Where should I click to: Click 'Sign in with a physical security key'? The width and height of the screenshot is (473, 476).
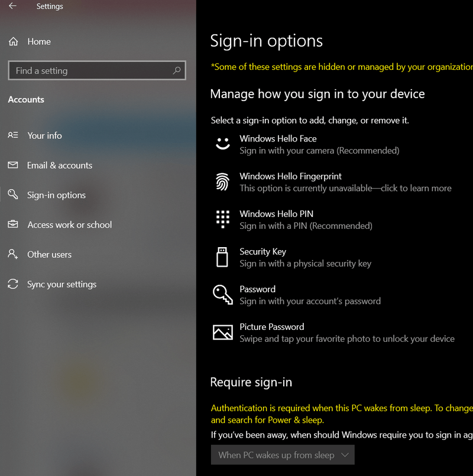(x=306, y=264)
